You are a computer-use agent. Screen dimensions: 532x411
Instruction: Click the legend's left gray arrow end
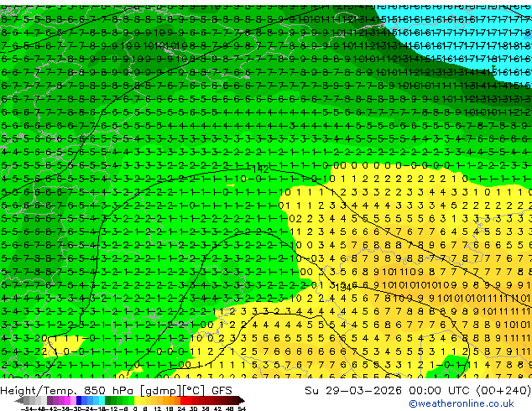coord(19,401)
